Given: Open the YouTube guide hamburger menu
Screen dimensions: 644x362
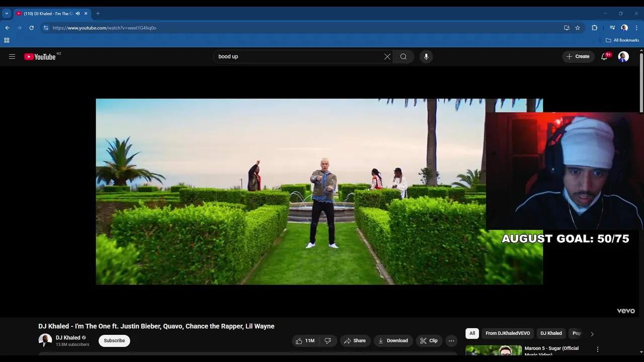Looking at the screenshot, I should (12, 57).
